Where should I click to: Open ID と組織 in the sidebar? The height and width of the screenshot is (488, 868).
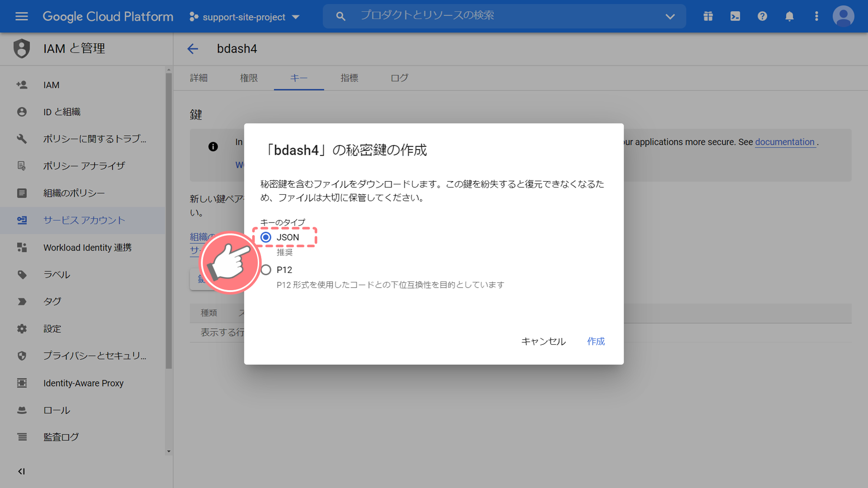[82, 112]
